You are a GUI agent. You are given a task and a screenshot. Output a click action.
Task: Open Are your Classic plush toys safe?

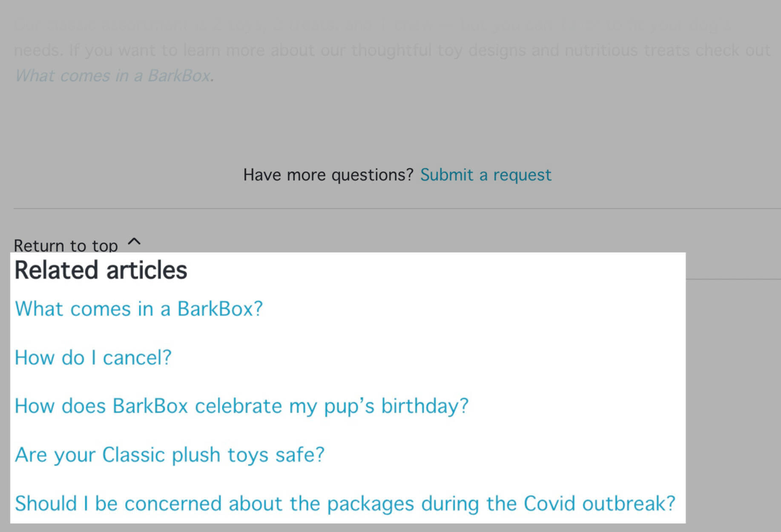coord(169,455)
